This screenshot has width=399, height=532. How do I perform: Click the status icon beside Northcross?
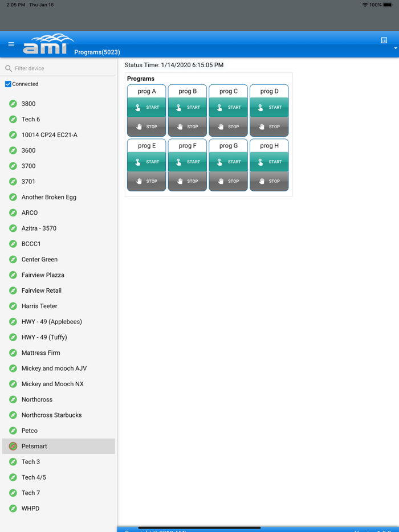pyautogui.click(x=13, y=399)
